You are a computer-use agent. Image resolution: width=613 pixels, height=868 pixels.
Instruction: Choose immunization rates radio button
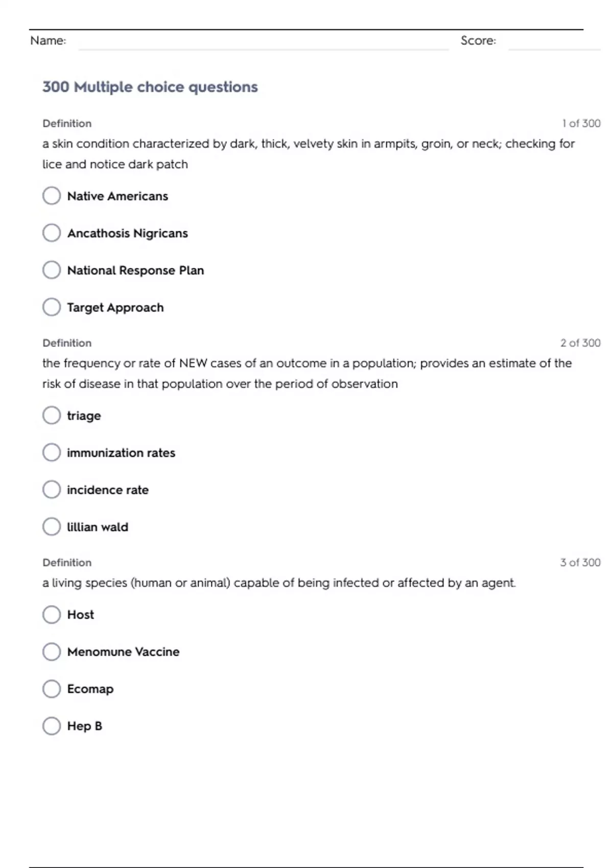point(52,452)
